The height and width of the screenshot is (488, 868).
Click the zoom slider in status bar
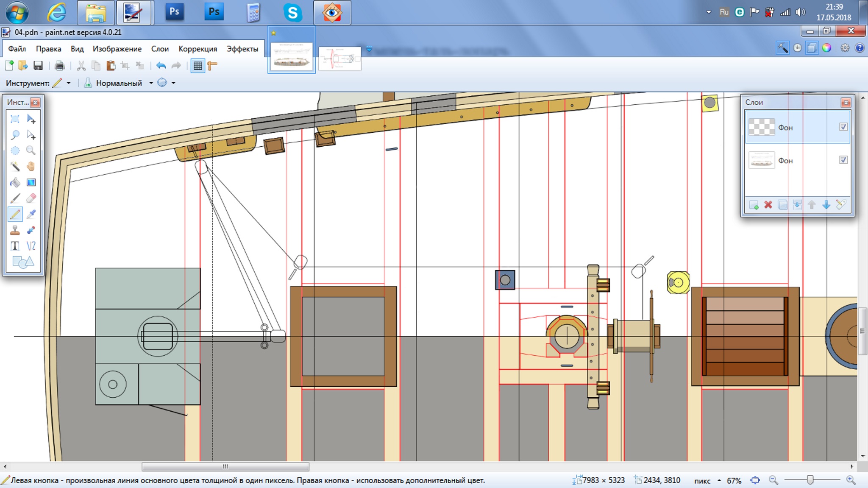pyautogui.click(x=810, y=480)
